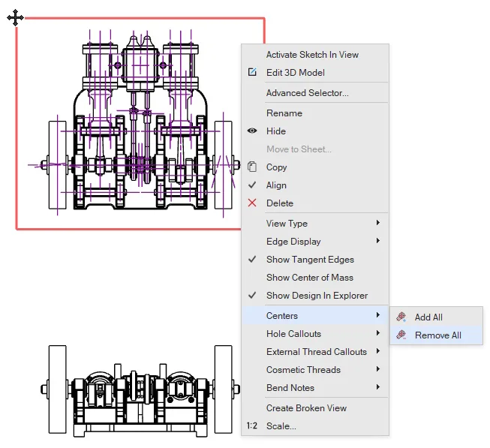The image size is (490, 448).
Task: Click the red X icon beside Delete
Action: (252, 203)
